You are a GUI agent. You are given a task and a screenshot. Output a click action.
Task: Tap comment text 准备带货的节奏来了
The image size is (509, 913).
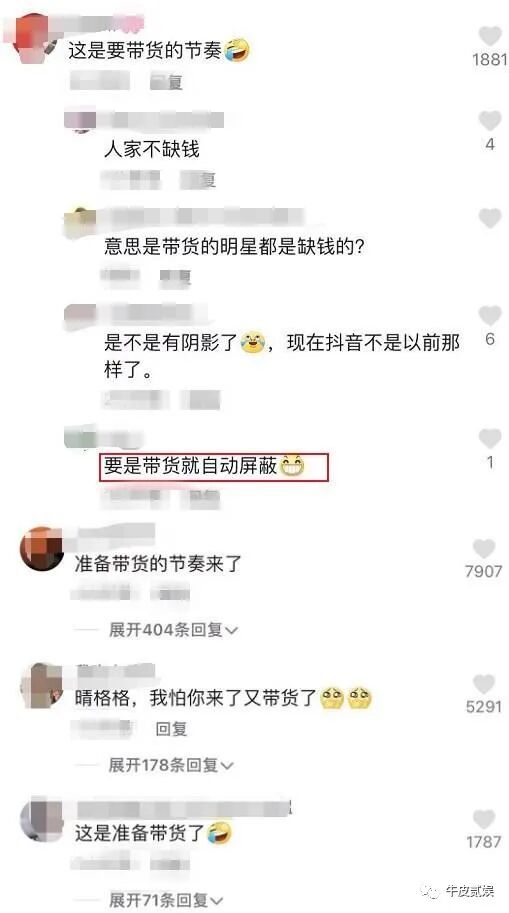coord(158,563)
